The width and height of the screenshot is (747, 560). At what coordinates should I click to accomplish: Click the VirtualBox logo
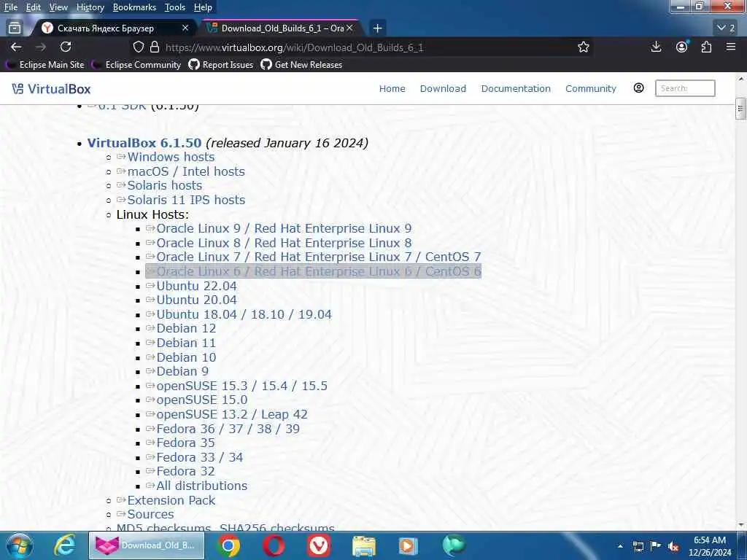pos(51,88)
